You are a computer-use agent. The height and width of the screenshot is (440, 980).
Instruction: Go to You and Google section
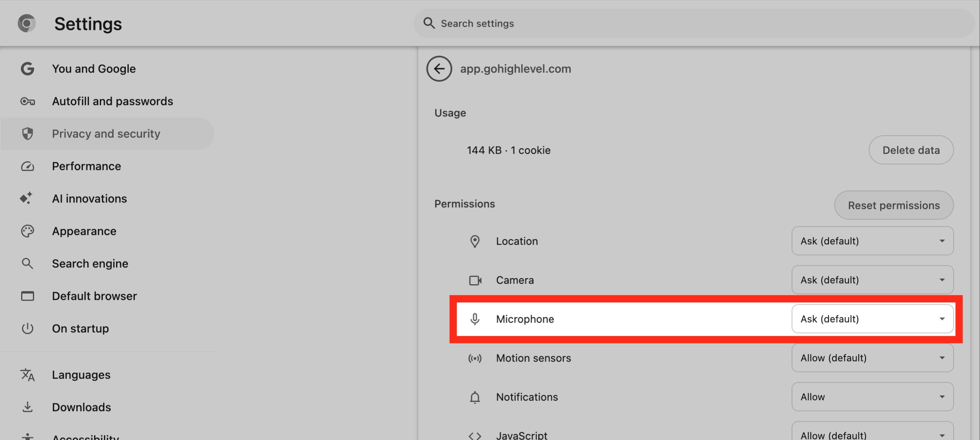click(94, 68)
